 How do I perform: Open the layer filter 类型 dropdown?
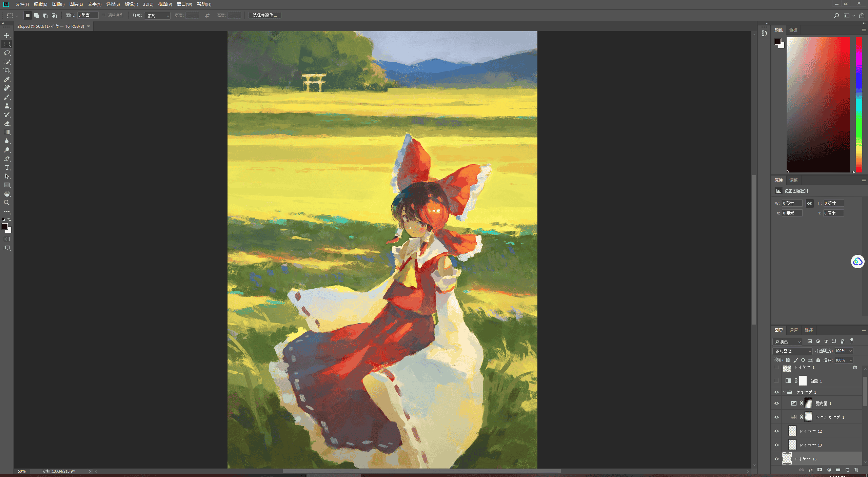pyautogui.click(x=788, y=341)
